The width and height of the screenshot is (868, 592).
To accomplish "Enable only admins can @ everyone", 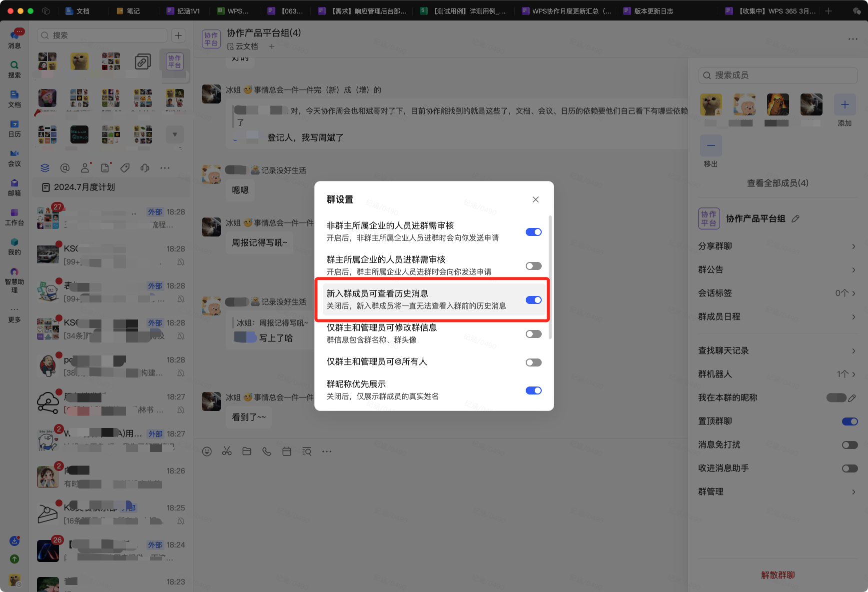I will pyautogui.click(x=533, y=362).
